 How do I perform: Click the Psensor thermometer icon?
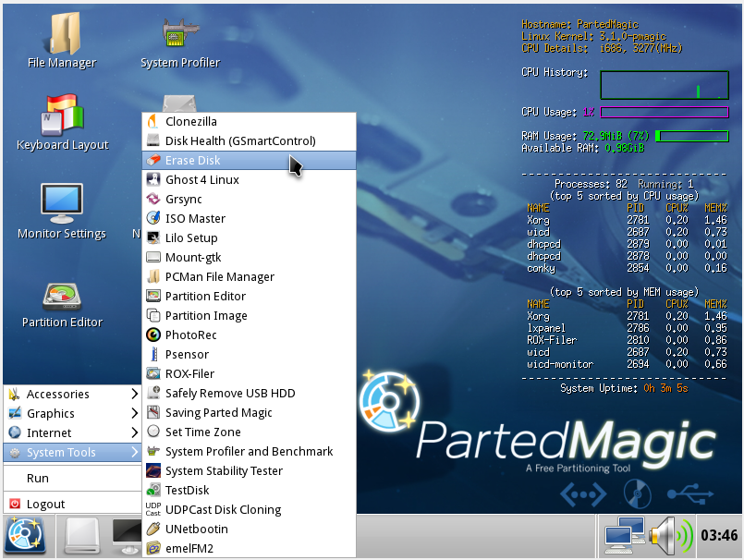pos(153,355)
